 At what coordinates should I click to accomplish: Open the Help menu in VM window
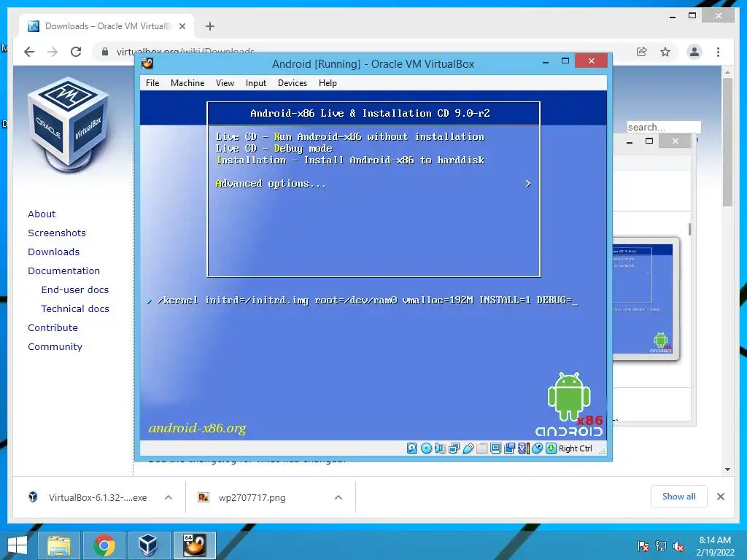pos(328,83)
